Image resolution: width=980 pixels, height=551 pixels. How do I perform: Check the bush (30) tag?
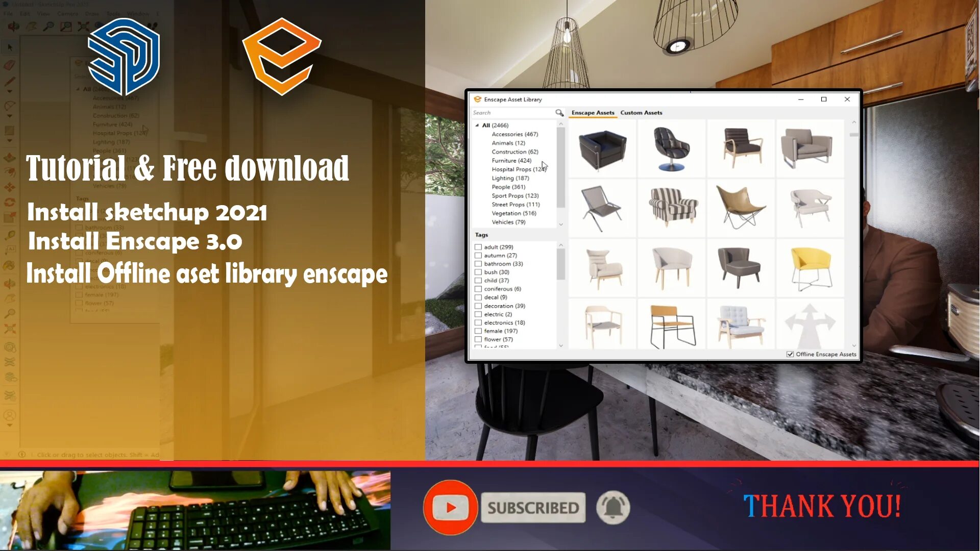coord(478,272)
